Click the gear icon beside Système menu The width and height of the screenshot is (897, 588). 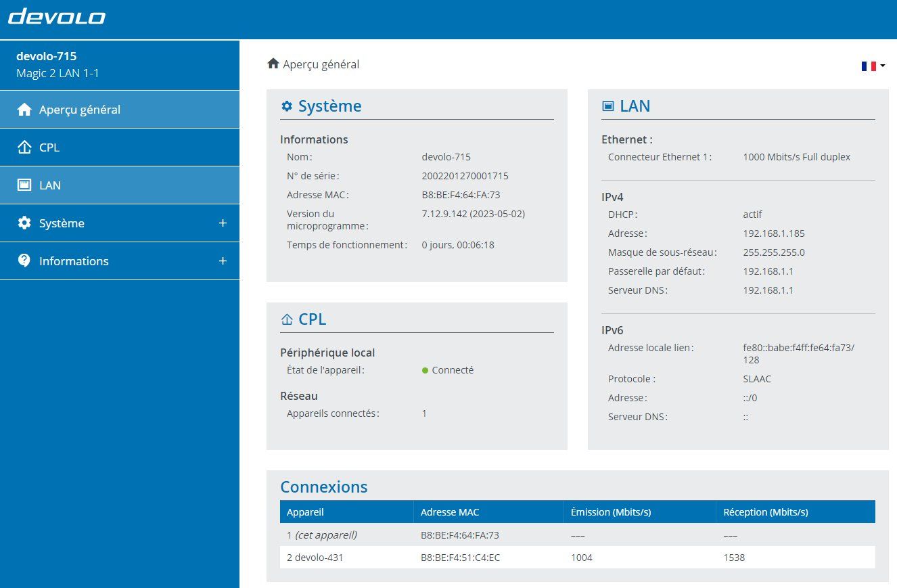(x=24, y=223)
